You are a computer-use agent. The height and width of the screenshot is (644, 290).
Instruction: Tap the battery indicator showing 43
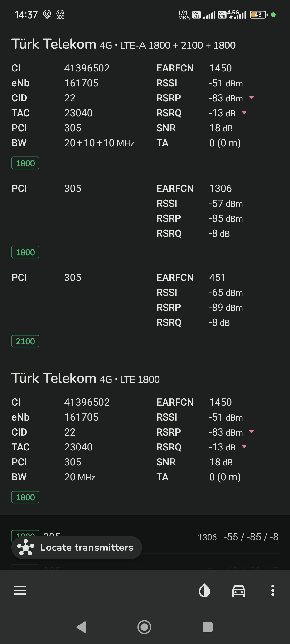coord(259,15)
